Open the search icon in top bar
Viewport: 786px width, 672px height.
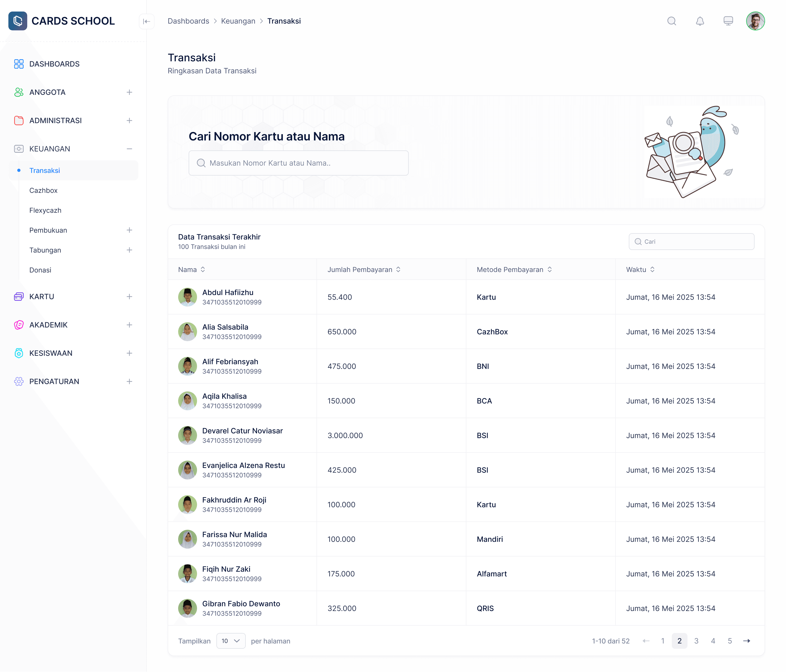672,21
